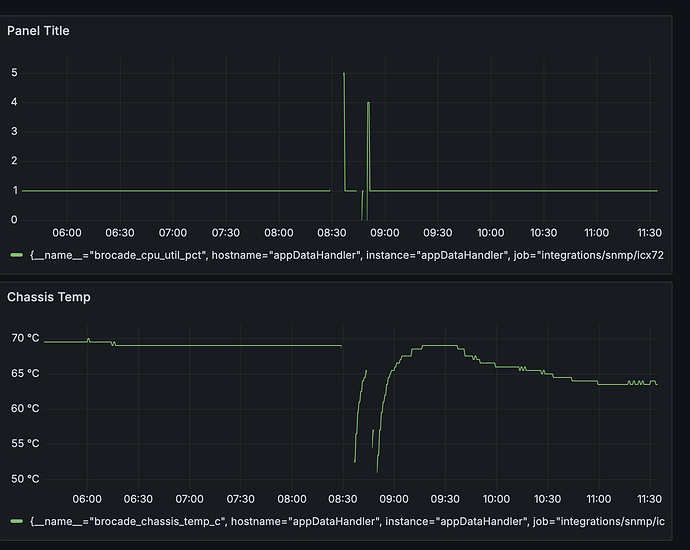Click the 3 value on CPU y-axis
This screenshot has height=550, width=690.
coord(14,131)
